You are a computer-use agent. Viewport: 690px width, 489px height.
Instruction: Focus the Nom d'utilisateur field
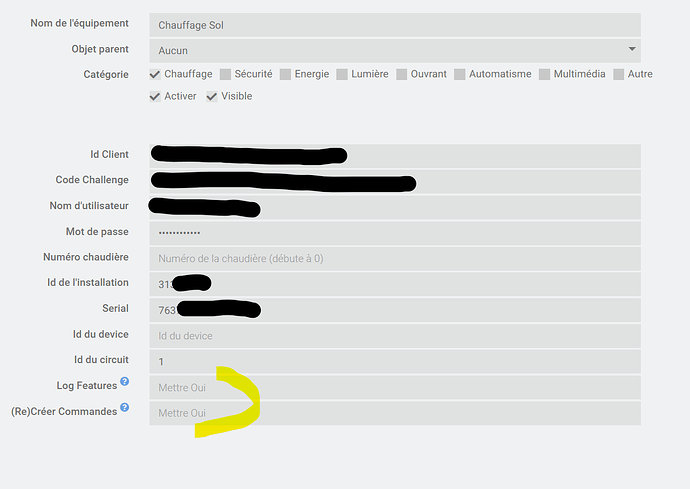click(x=395, y=207)
